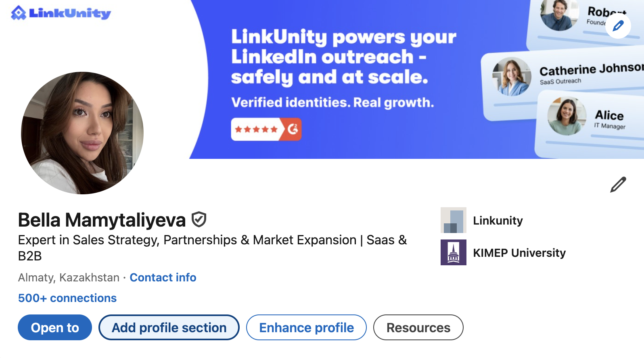Click the black pencil edit profile icon
The image size is (644, 358).
(x=618, y=185)
